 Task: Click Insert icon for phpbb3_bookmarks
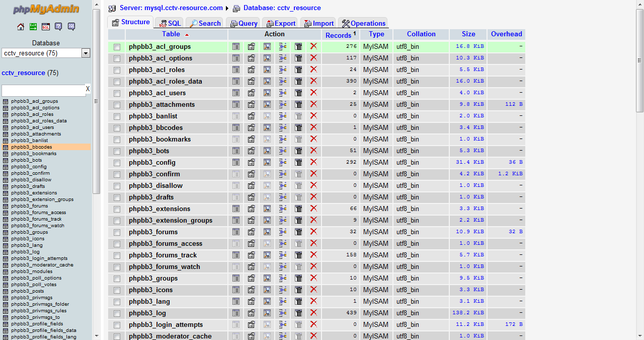click(283, 139)
